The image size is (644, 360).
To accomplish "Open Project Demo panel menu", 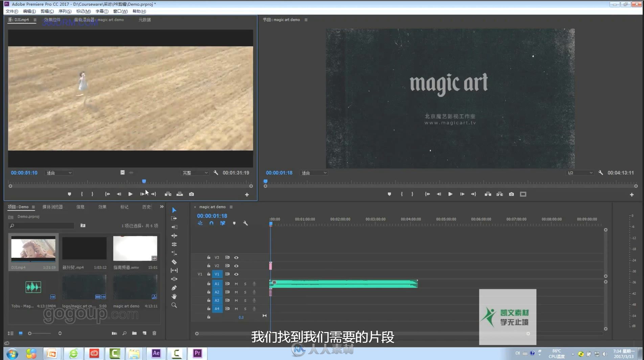I will coord(33,207).
